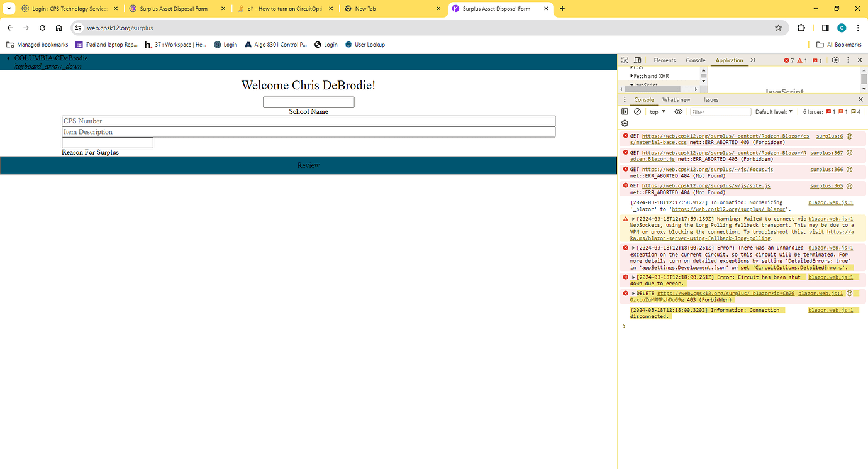
Task: Go to the browser home page icon
Action: pyautogui.click(x=58, y=28)
